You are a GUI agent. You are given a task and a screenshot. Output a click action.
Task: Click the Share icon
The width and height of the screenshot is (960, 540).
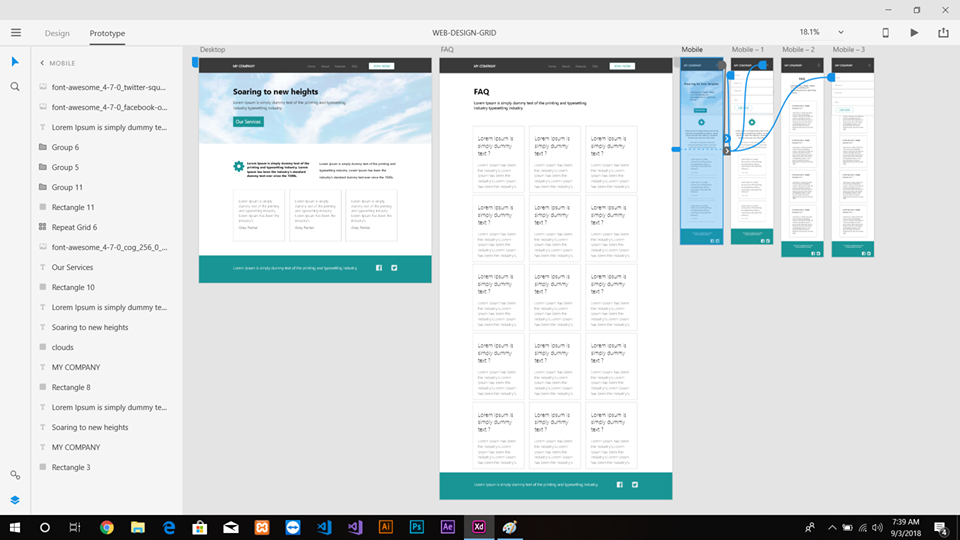tap(942, 33)
